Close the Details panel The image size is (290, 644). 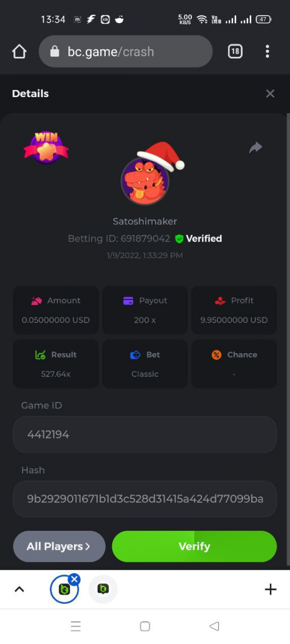point(270,94)
